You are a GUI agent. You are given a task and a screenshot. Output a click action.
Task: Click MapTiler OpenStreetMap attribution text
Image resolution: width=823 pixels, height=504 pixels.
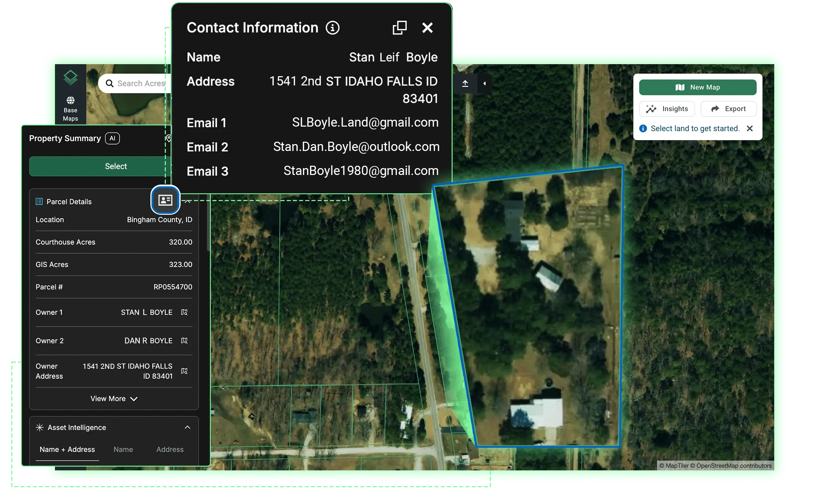(x=715, y=466)
